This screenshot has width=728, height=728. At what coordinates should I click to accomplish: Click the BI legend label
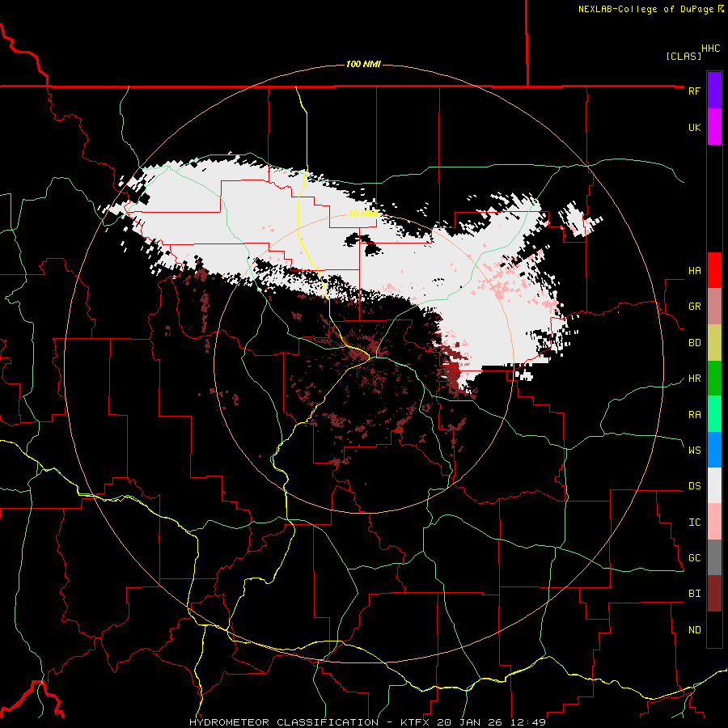coord(694,594)
